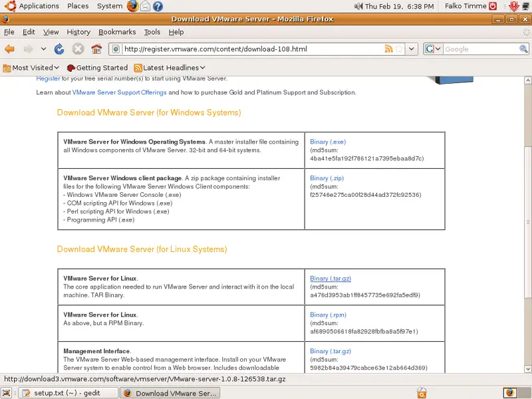Click the Firefox icon at bottom right panel
Viewport: 532px width, 399px height.
point(510,393)
